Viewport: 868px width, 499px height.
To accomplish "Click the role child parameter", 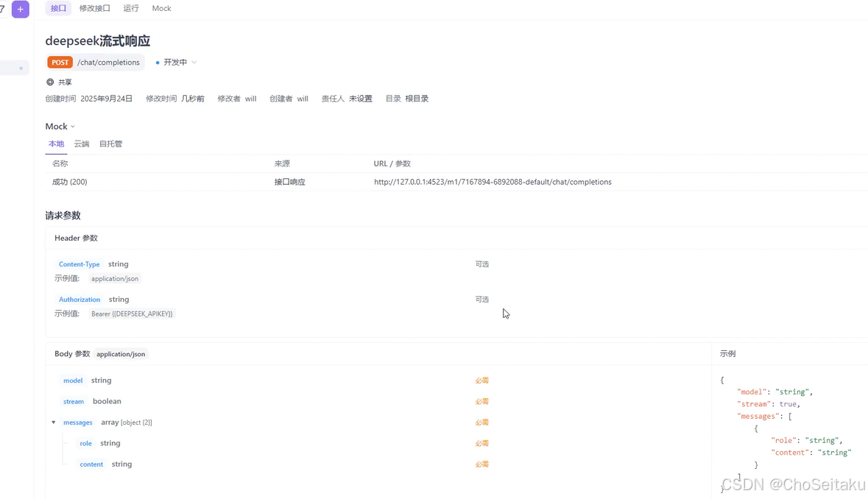I will [86, 444].
